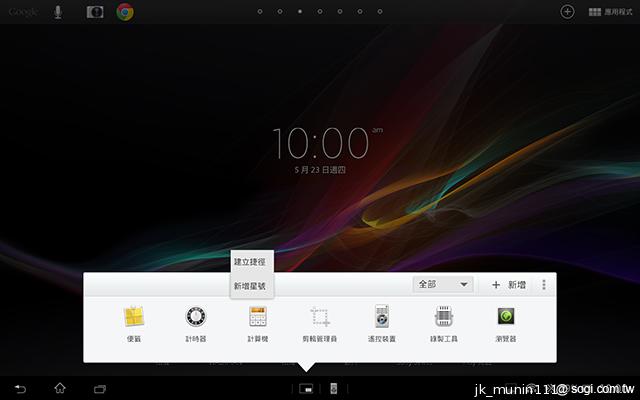Jump to the last page indicator dot
This screenshot has width=640, height=400.
[x=380, y=12]
